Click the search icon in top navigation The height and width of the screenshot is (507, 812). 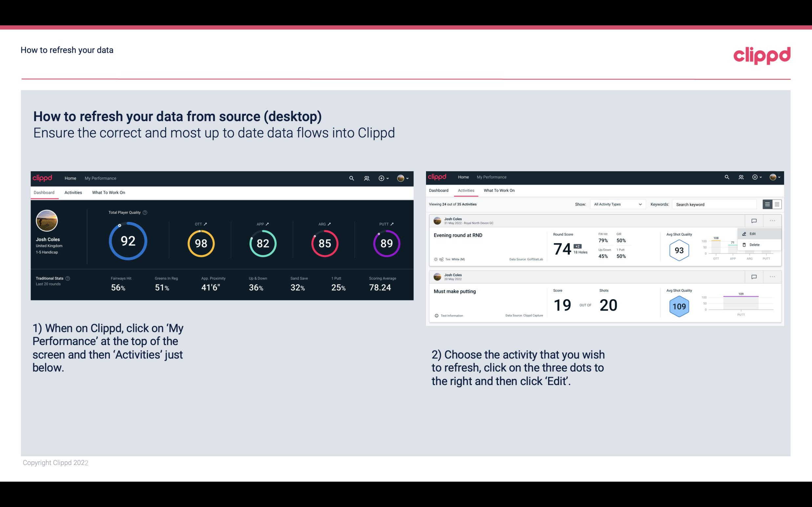pyautogui.click(x=351, y=178)
